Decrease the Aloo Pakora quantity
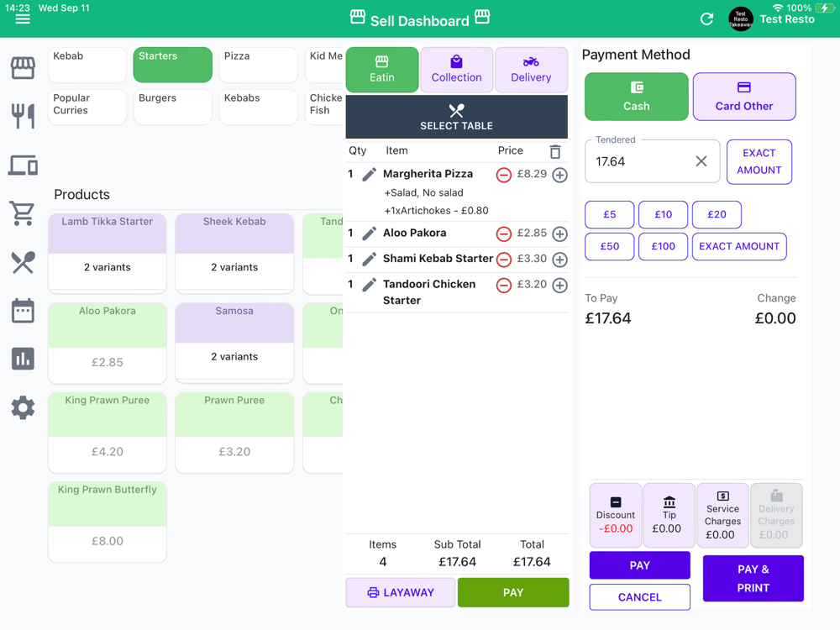The width and height of the screenshot is (840, 630). point(503,234)
